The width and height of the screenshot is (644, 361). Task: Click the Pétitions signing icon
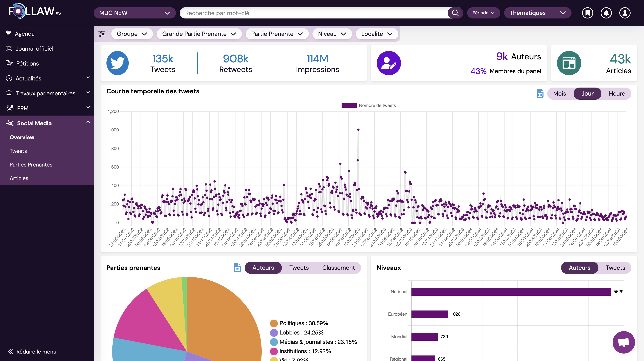[x=9, y=63]
